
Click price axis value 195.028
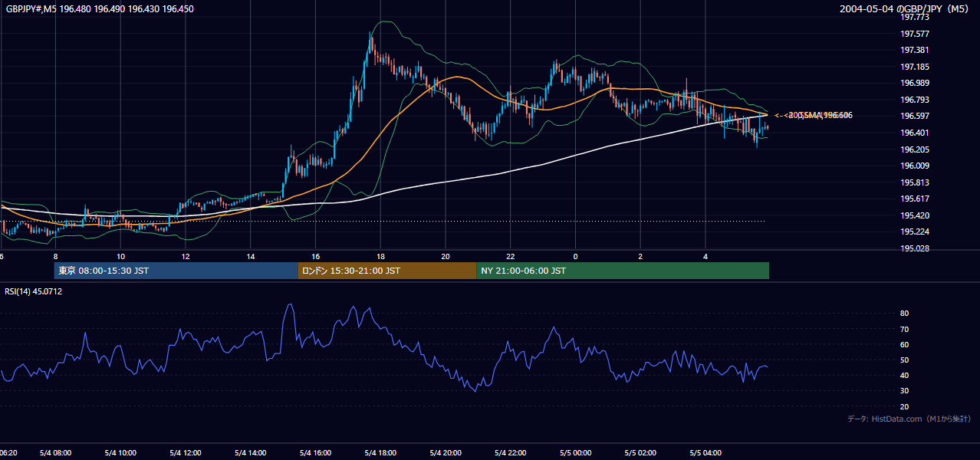click(914, 248)
